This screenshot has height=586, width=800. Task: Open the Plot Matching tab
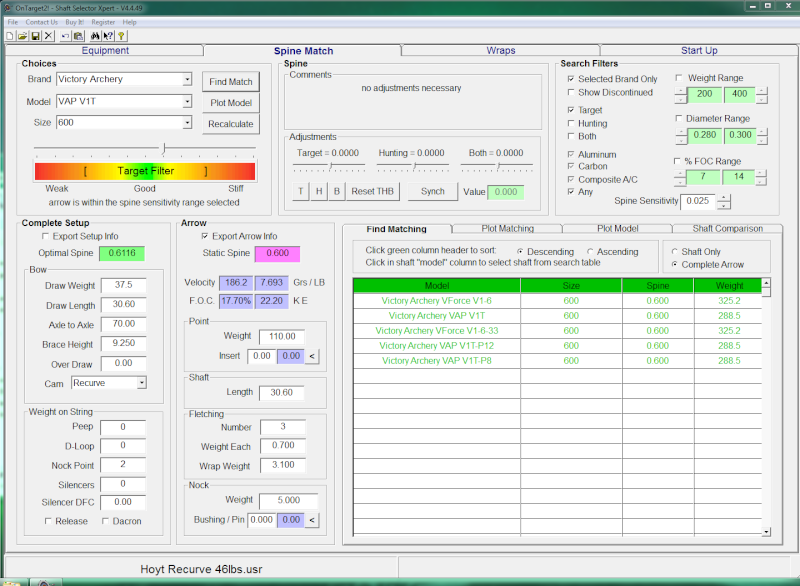click(x=508, y=228)
